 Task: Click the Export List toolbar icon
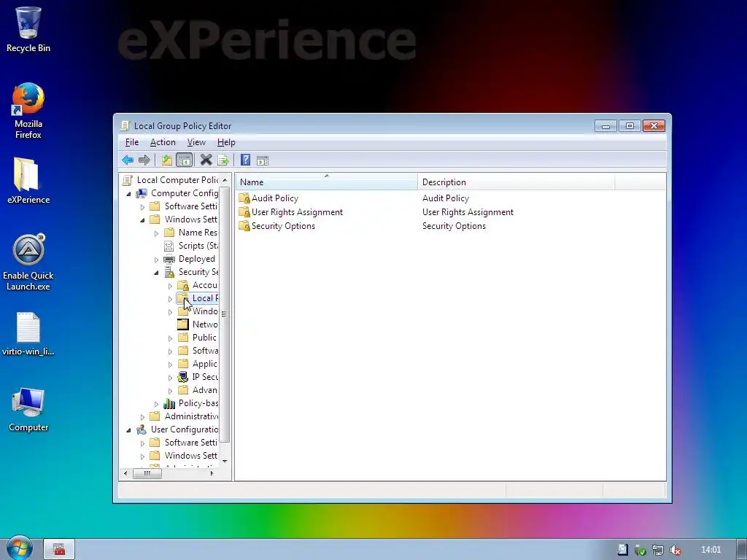click(x=223, y=160)
